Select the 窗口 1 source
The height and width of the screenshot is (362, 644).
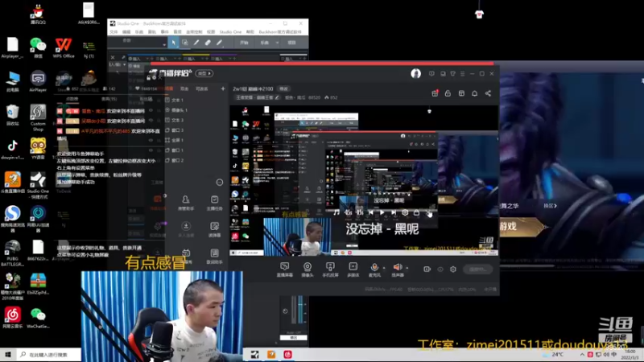(x=175, y=150)
